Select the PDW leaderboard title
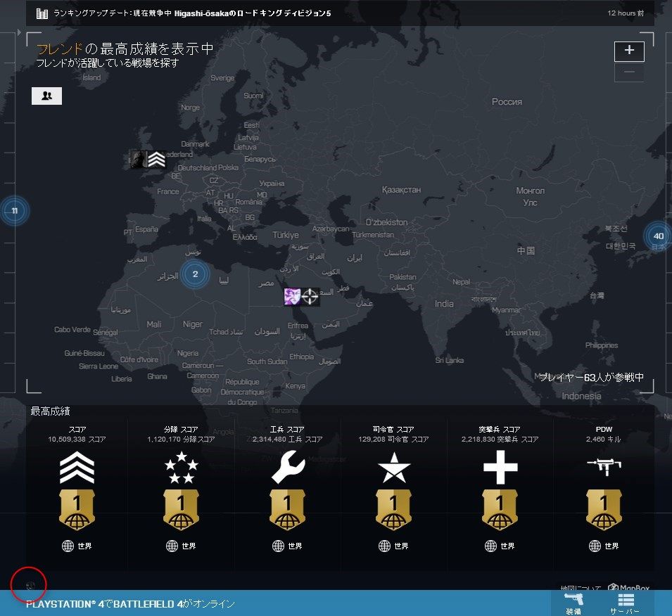This screenshot has width=672, height=616. 604,429
